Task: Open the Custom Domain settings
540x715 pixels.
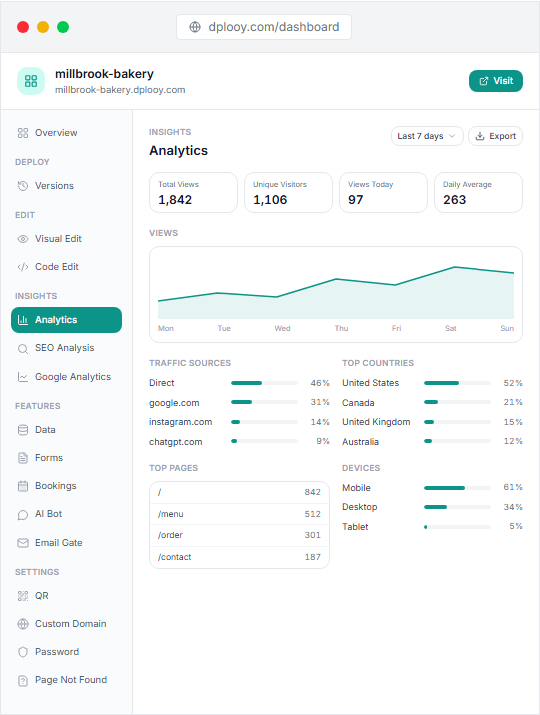Action: point(67,624)
